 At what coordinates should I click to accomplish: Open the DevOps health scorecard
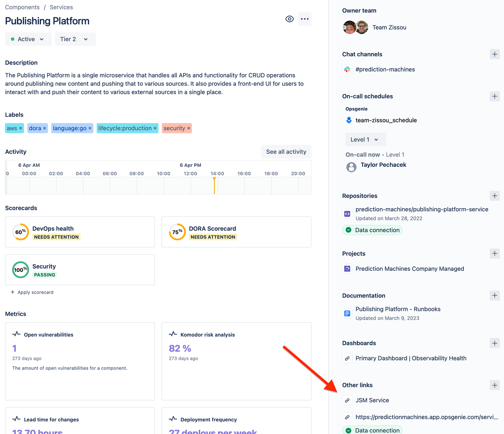pos(80,232)
